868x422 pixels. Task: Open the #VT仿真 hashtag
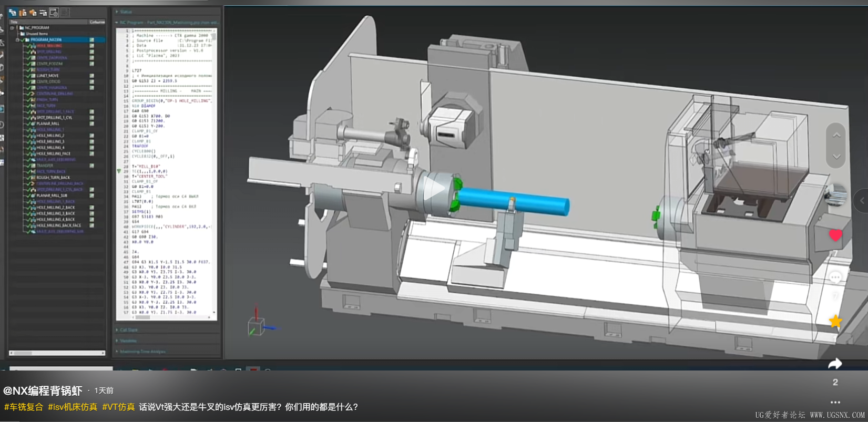pos(118,407)
